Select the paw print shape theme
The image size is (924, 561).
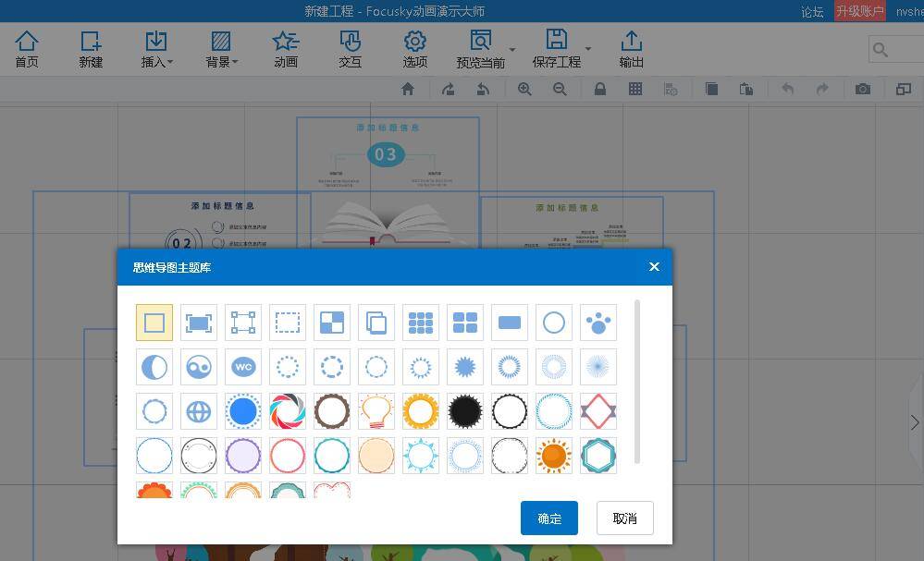point(598,323)
